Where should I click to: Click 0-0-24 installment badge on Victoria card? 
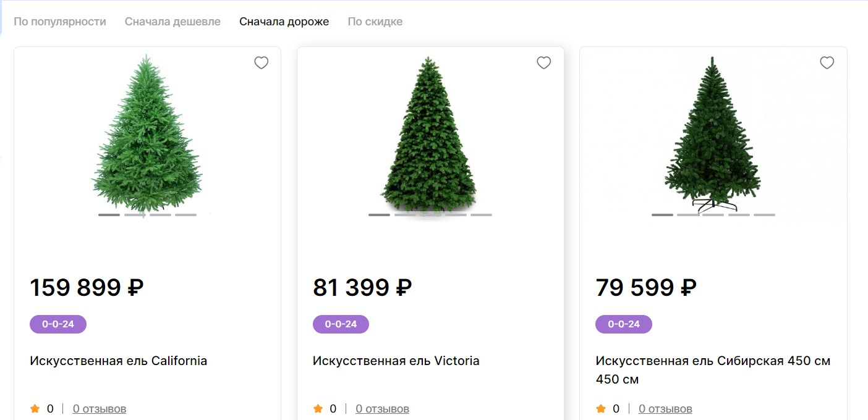tap(341, 324)
